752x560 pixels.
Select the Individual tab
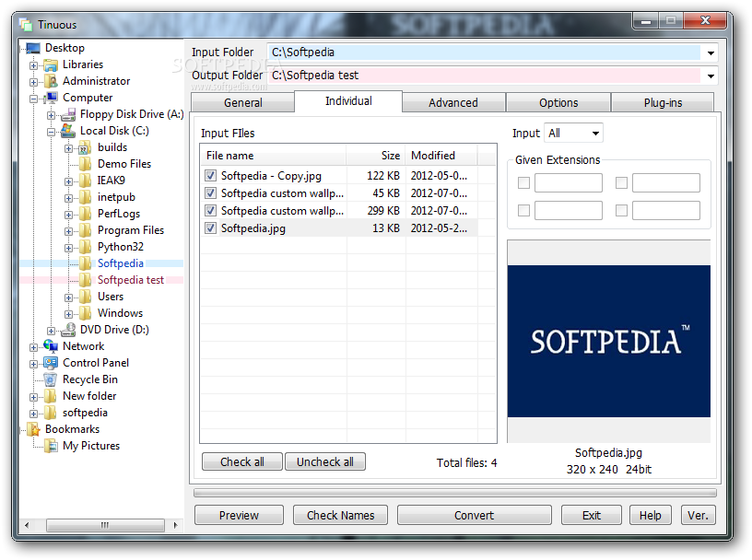(348, 101)
